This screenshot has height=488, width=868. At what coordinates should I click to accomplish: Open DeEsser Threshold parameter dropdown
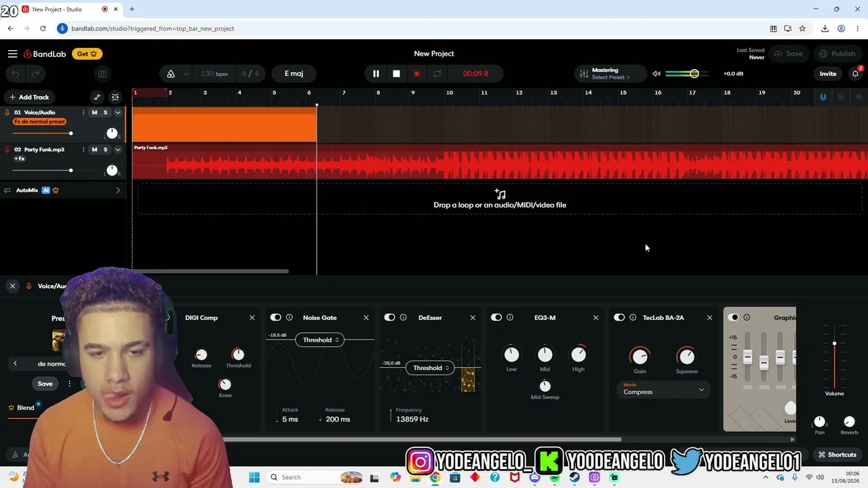[431, 367]
